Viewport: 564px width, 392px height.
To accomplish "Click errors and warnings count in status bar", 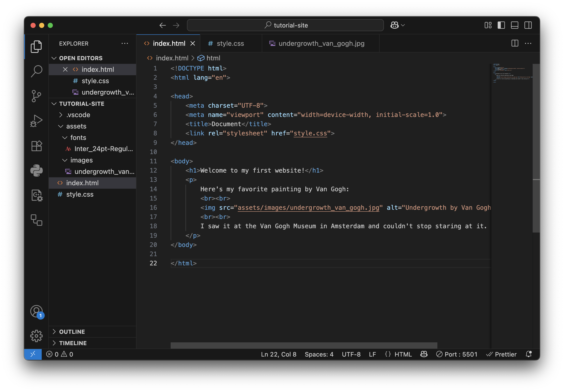I will (x=60, y=354).
